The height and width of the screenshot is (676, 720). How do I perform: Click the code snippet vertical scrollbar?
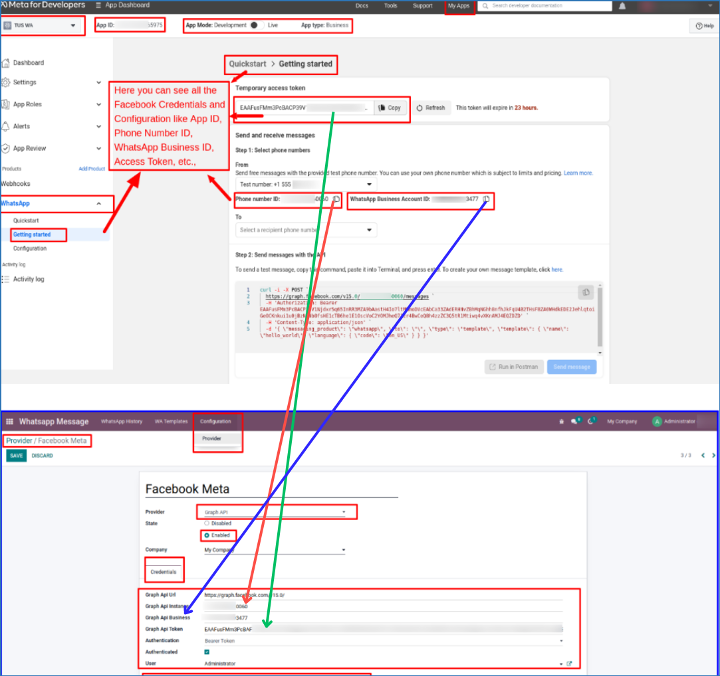[x=600, y=317]
